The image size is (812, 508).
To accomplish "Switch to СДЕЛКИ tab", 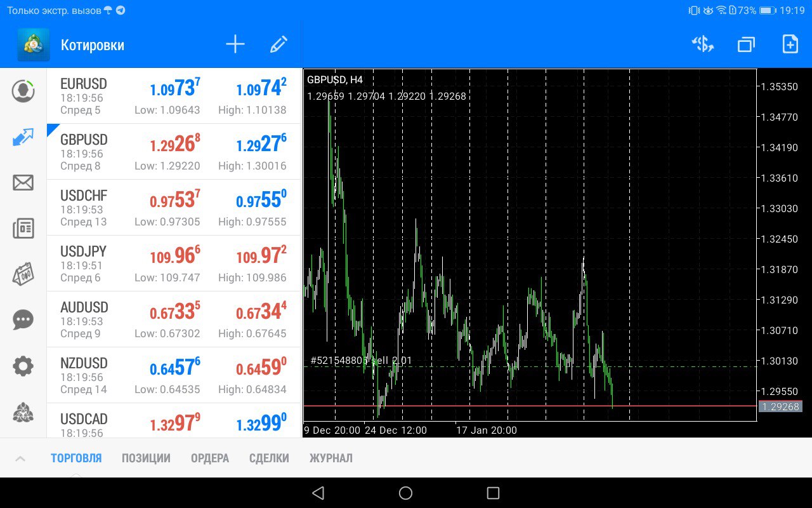I will click(269, 458).
